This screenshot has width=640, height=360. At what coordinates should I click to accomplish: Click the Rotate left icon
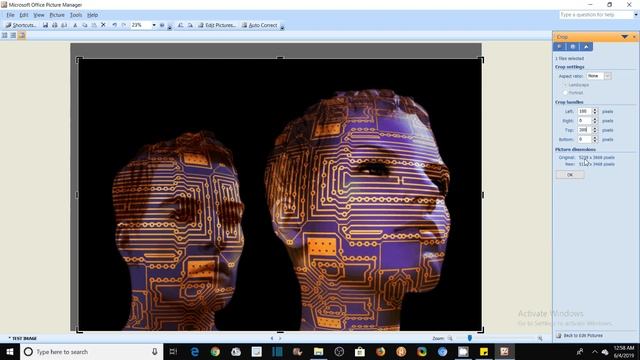click(180, 25)
